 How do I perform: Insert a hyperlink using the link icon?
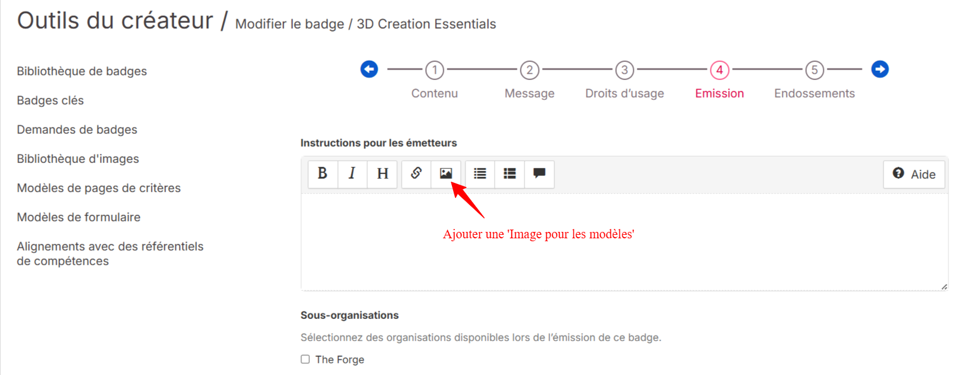pos(416,173)
